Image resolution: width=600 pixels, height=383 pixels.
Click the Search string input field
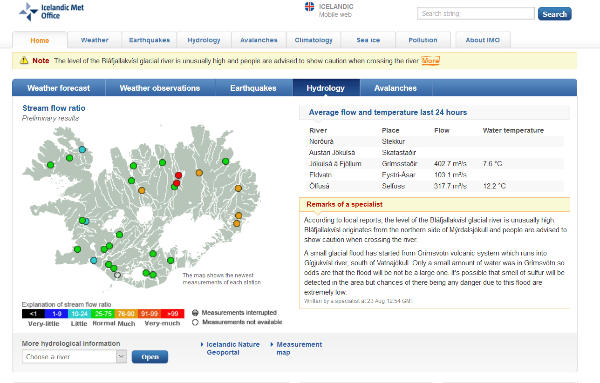coord(476,14)
